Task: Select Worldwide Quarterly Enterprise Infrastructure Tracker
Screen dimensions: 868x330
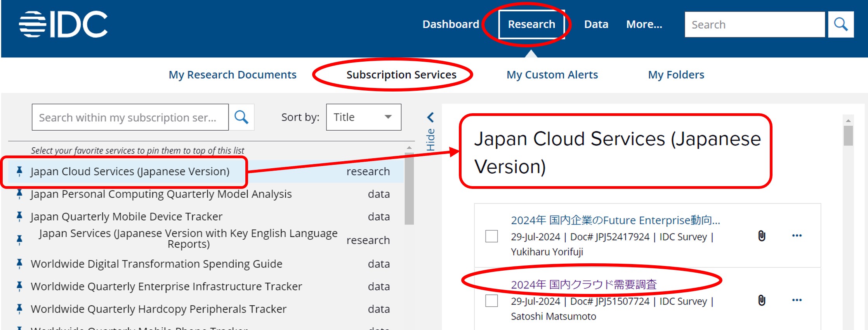Action: click(x=166, y=286)
